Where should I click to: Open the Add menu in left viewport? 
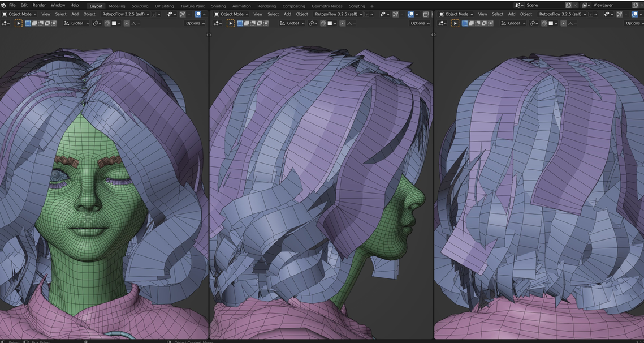pyautogui.click(x=75, y=14)
